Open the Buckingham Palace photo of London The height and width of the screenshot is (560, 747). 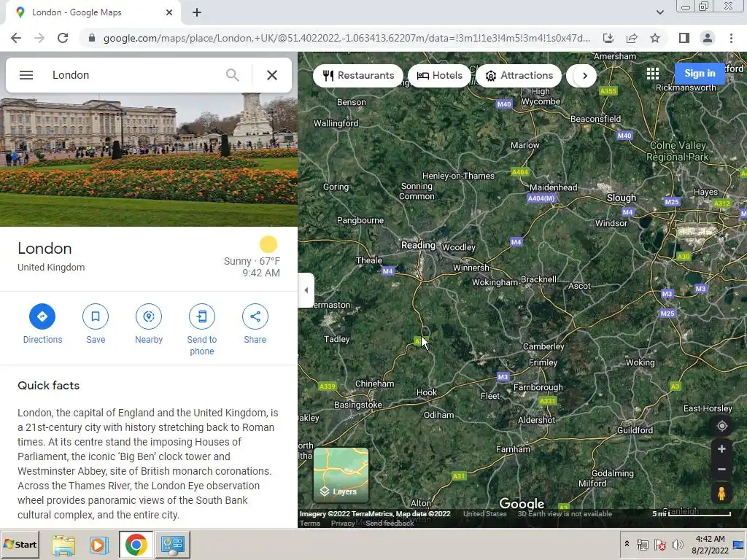149,160
